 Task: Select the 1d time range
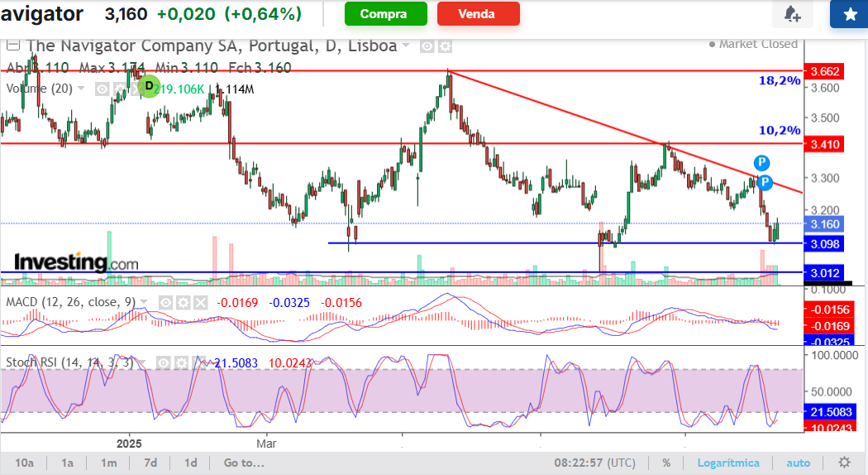pyautogui.click(x=191, y=463)
